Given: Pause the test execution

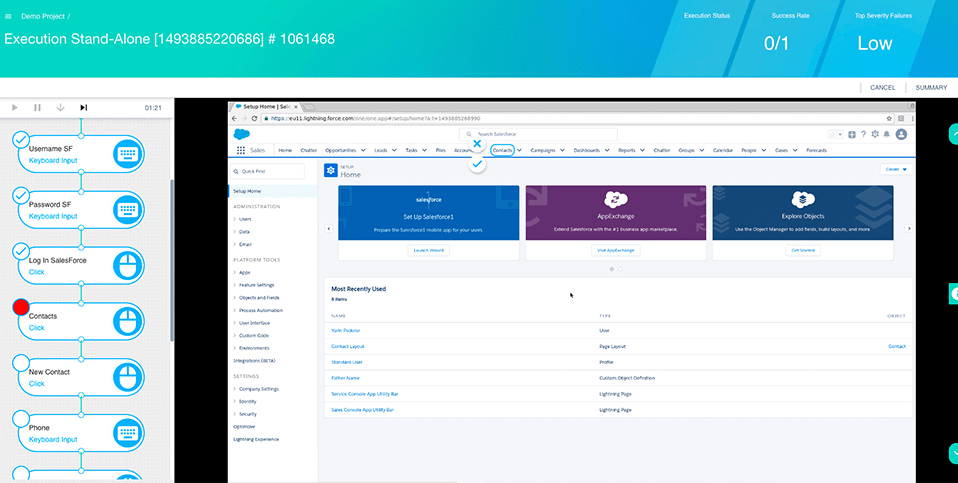Looking at the screenshot, I should coord(37,107).
